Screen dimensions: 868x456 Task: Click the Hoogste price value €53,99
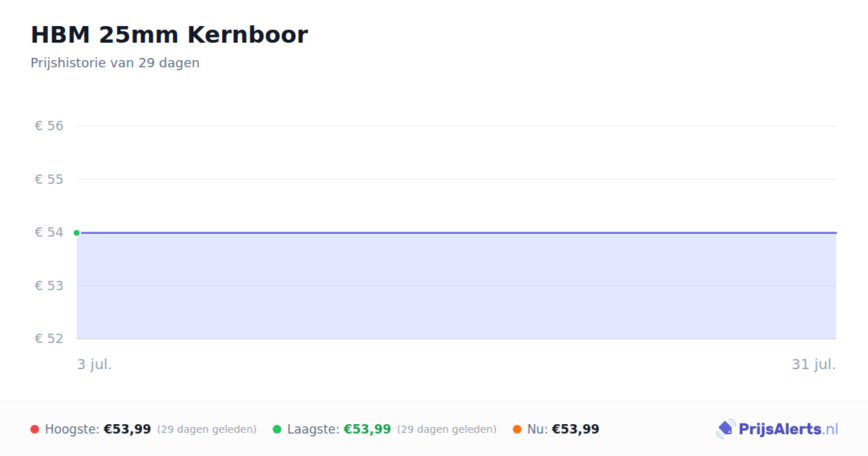click(127, 429)
